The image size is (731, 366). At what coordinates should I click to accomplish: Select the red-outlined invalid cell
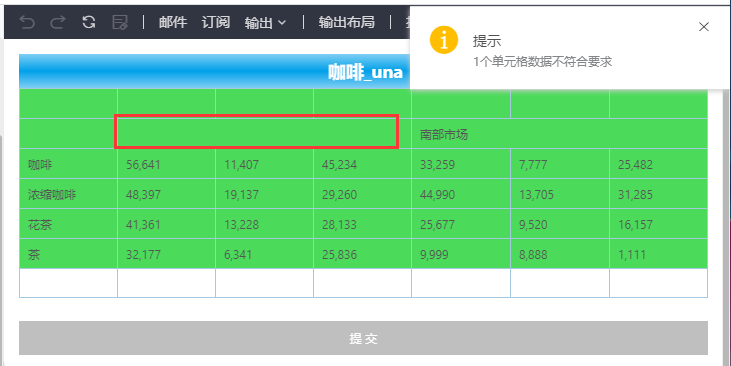256,132
